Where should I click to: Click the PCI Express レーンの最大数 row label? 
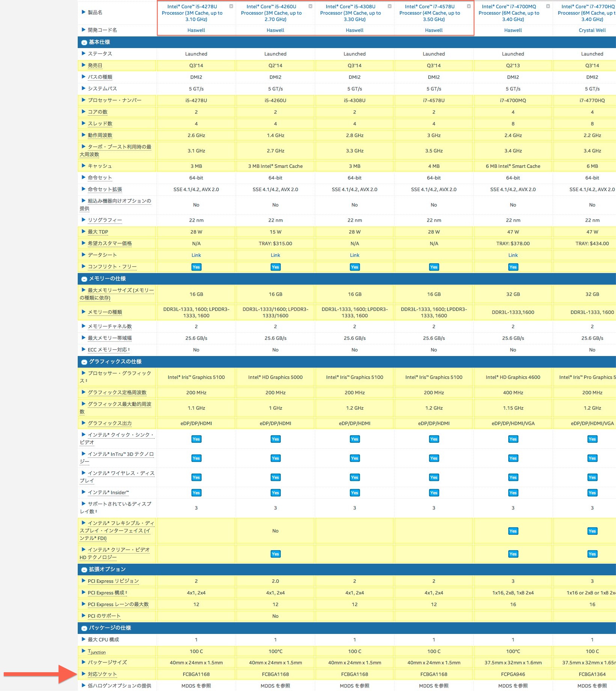pos(118,604)
